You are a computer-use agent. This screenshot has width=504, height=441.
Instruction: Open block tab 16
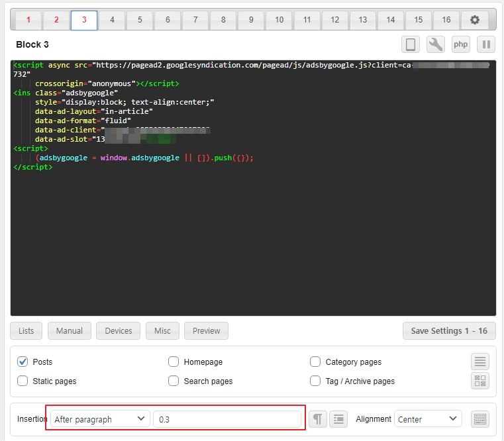tap(446, 20)
